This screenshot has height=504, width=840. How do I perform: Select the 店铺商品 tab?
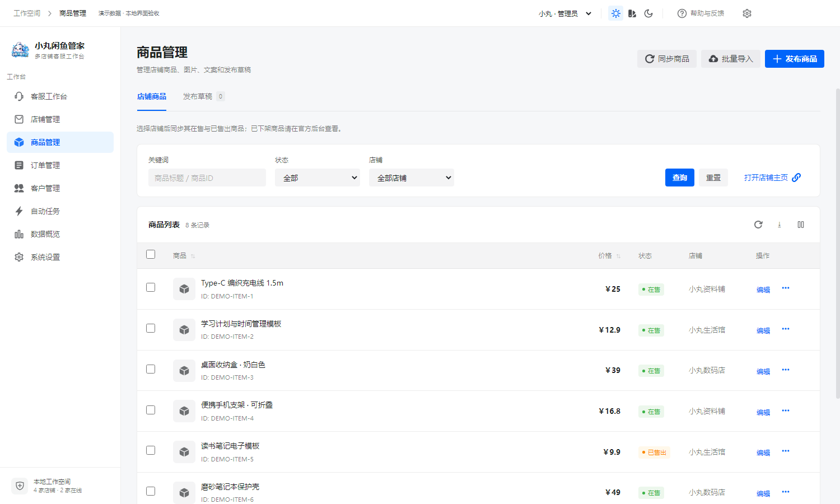click(152, 96)
